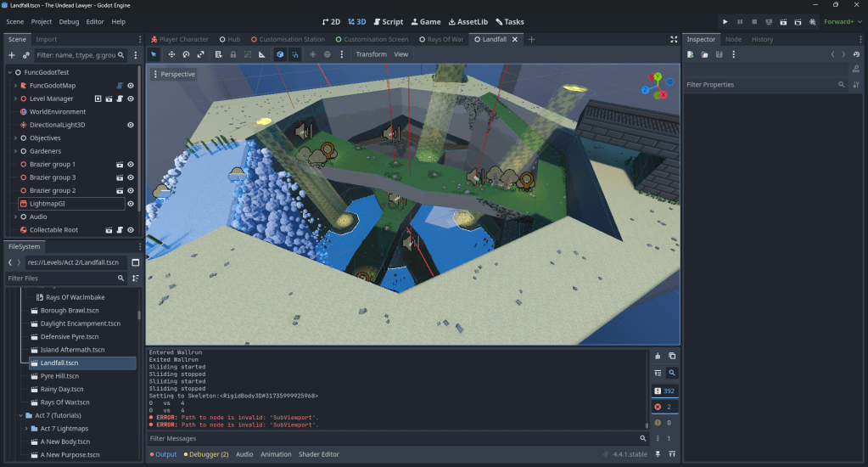The width and height of the screenshot is (868, 467).
Task: Open the script attached to FuncGodotMap
Action: 120,86
